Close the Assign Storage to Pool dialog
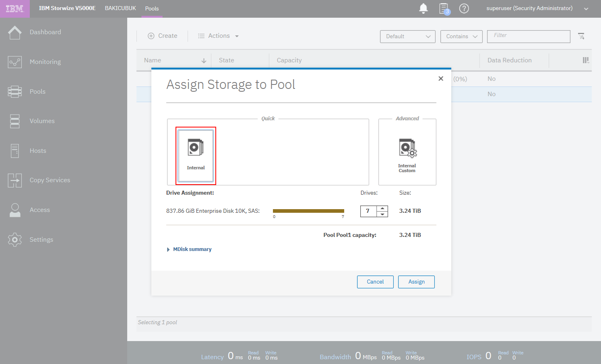 click(441, 78)
